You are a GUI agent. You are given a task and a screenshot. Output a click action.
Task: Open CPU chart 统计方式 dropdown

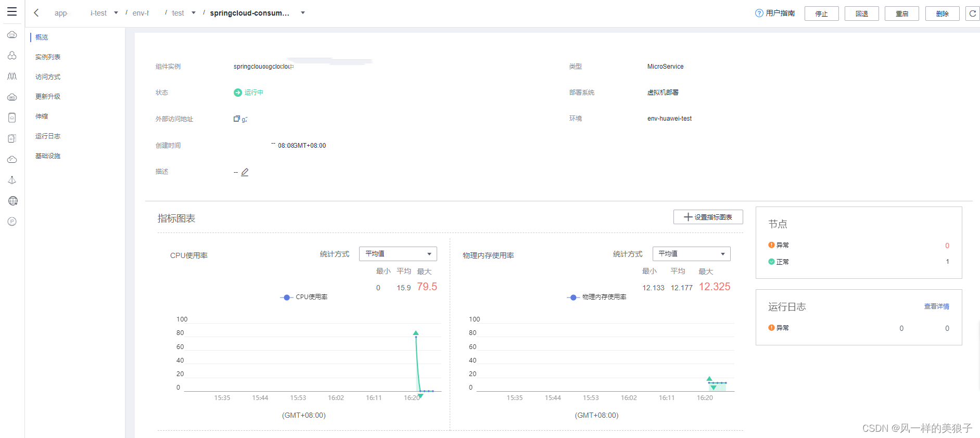(398, 254)
